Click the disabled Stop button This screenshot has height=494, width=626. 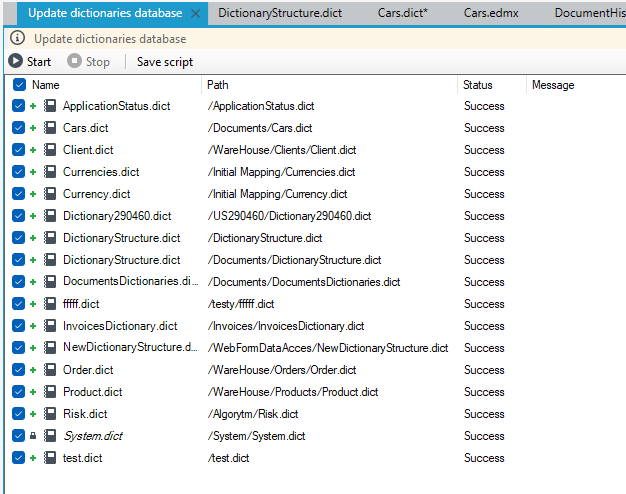(x=88, y=62)
